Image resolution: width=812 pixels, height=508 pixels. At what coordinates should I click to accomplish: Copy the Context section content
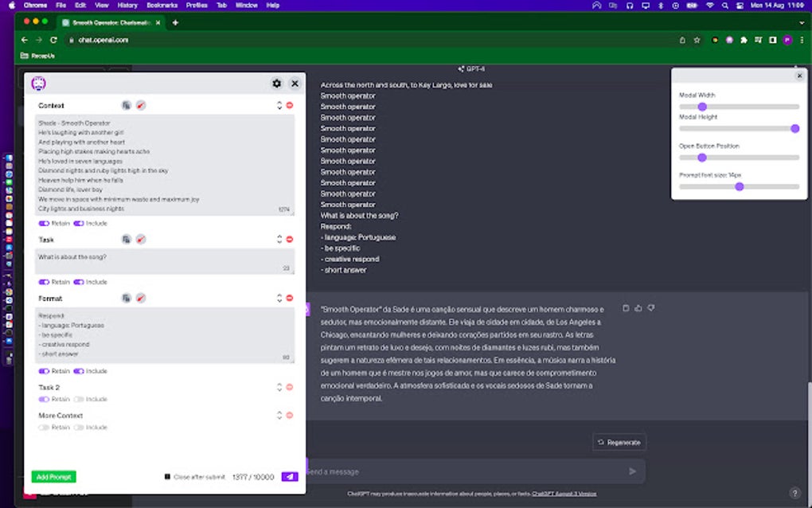click(126, 105)
